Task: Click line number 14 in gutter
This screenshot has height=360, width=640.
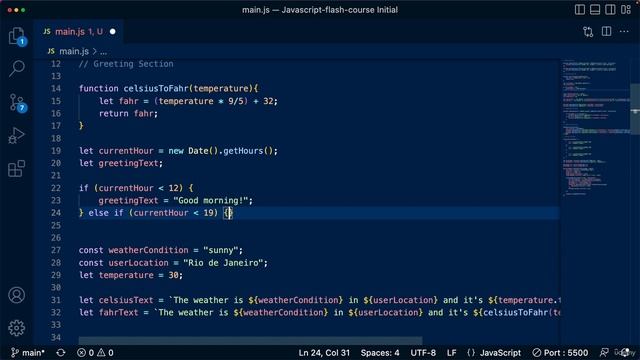Action: [x=56, y=89]
